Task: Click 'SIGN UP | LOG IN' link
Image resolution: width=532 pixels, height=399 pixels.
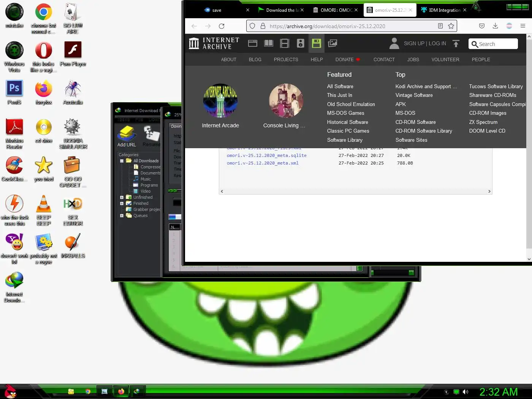Action: coord(425,43)
